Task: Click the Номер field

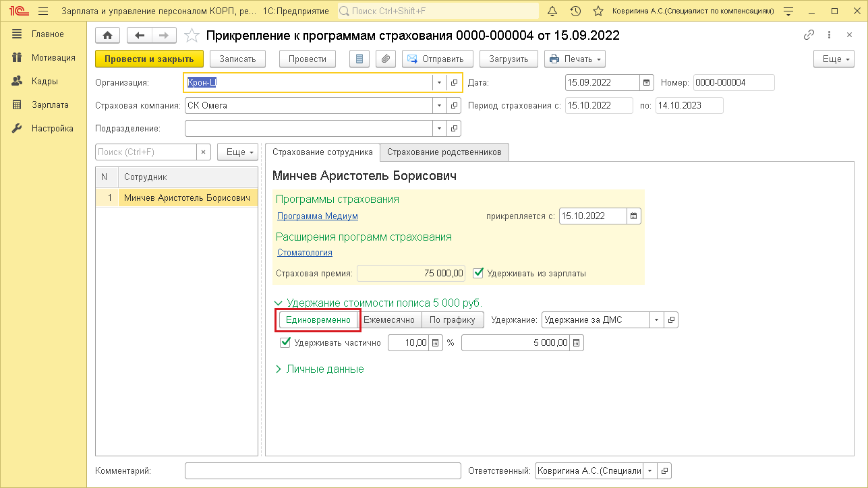Action: click(x=734, y=83)
